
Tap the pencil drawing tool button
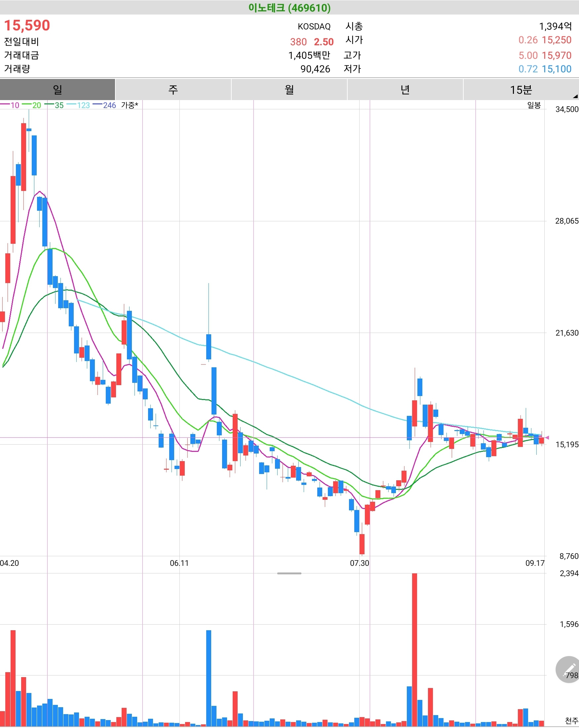click(569, 670)
